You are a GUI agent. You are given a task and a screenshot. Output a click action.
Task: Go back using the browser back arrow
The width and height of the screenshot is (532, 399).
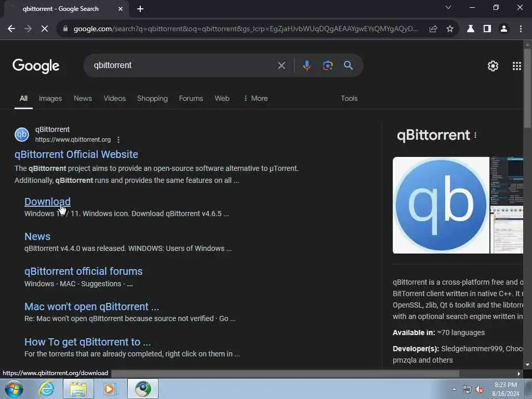coord(11,29)
